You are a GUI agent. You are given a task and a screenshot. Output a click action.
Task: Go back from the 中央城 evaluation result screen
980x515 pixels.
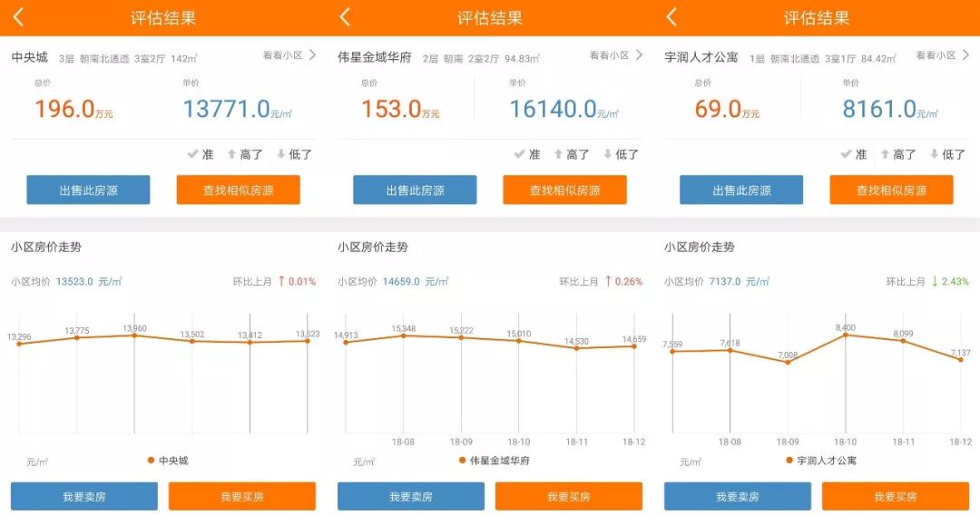pyautogui.click(x=18, y=17)
